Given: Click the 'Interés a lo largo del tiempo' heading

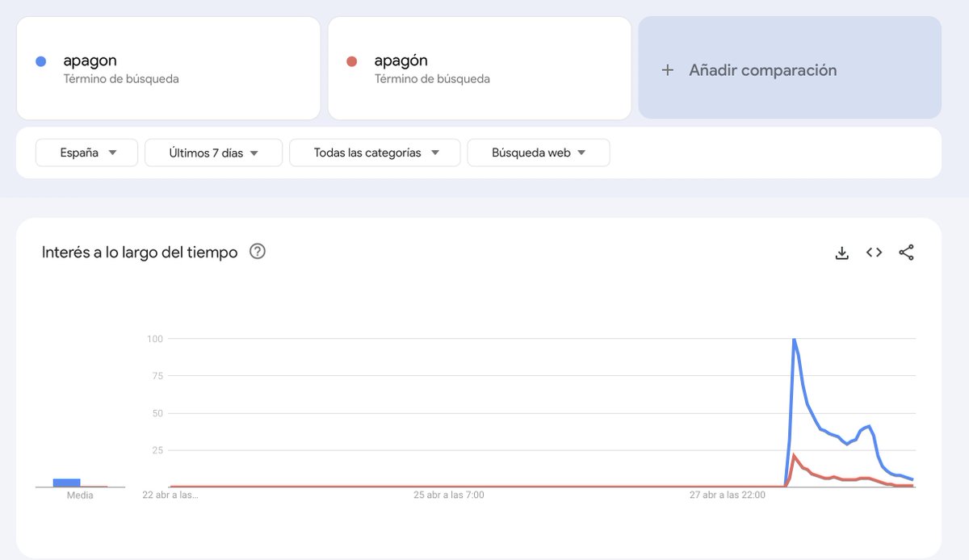Looking at the screenshot, I should tap(140, 253).
